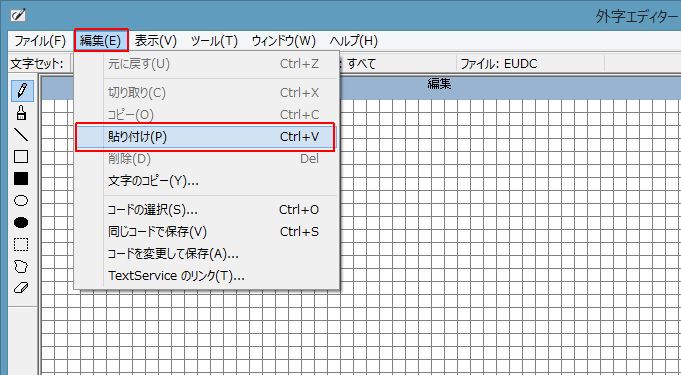
Task: Select the Rectangular Selection tool
Action: click(x=21, y=244)
